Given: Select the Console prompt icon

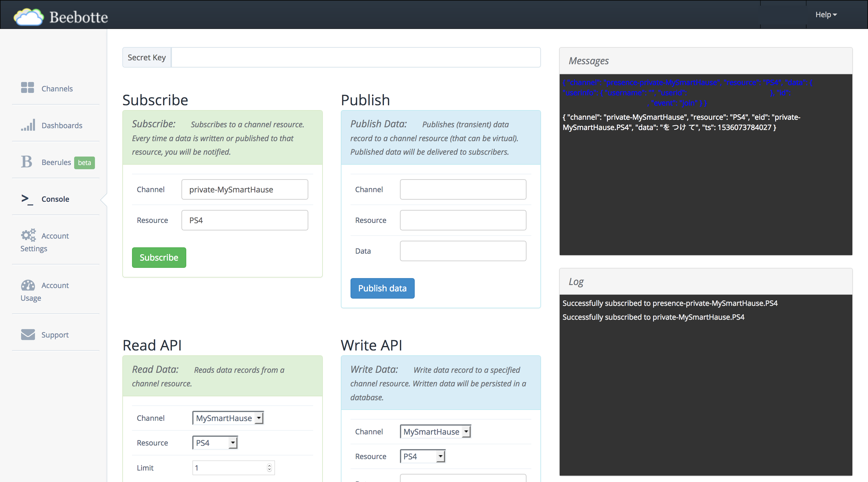Looking at the screenshot, I should [27, 199].
